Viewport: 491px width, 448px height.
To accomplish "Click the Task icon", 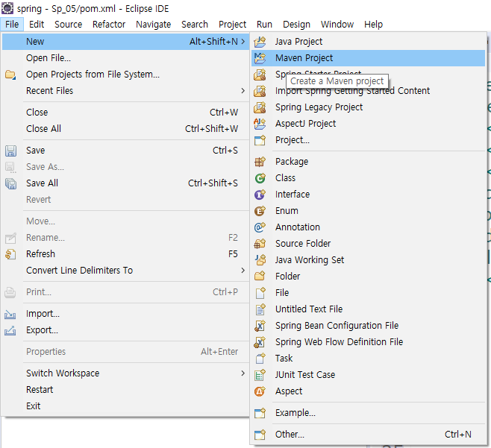I will (260, 359).
